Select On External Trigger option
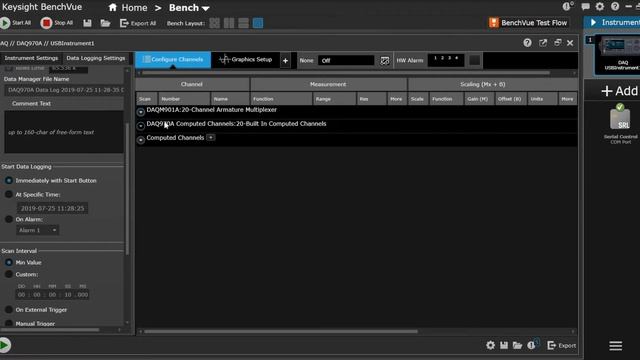Viewport: 640px width, 360px height. (x=9, y=309)
